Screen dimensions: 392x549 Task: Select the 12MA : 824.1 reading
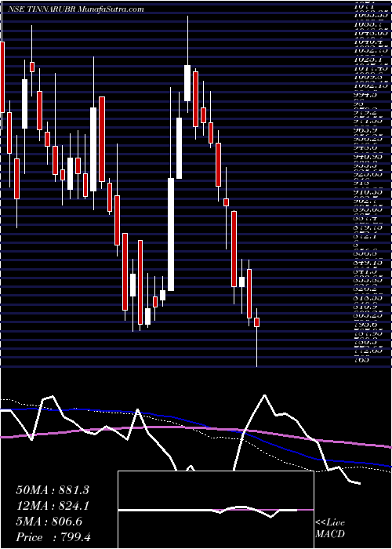(53, 506)
